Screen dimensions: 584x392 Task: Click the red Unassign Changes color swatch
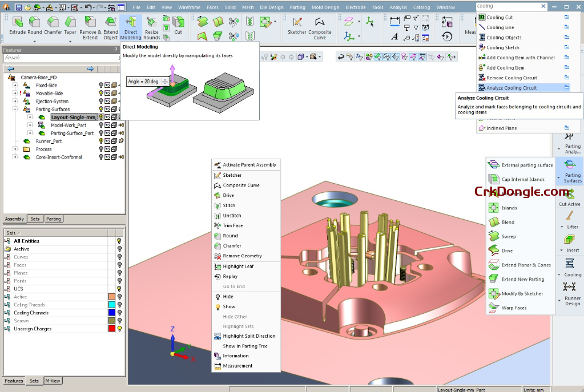(112, 329)
